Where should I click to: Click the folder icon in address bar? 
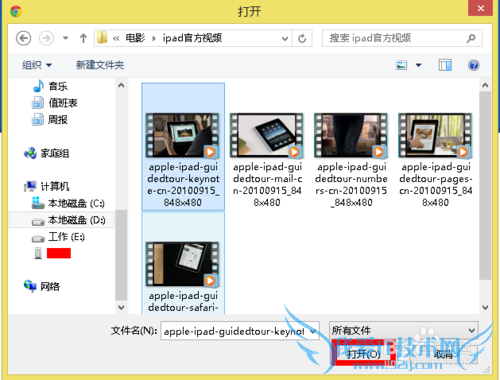(x=102, y=38)
